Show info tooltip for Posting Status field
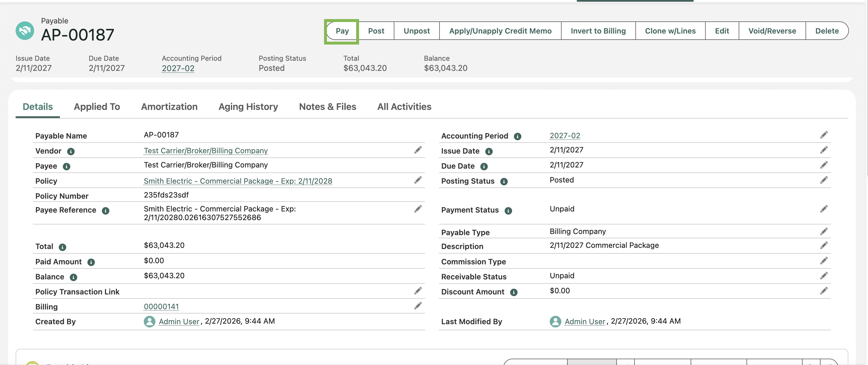Viewport: 868px width, 365px height. pos(504,182)
